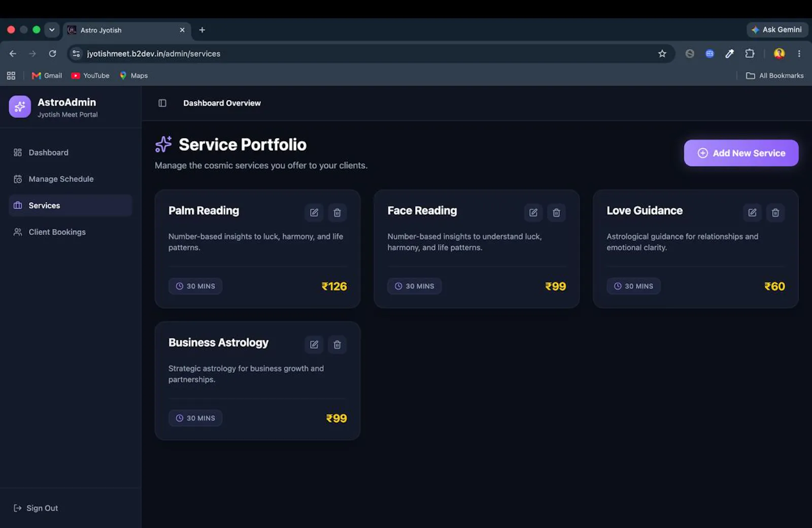The width and height of the screenshot is (812, 528).
Task: Click the Service Portfolio heading
Action: click(243, 145)
